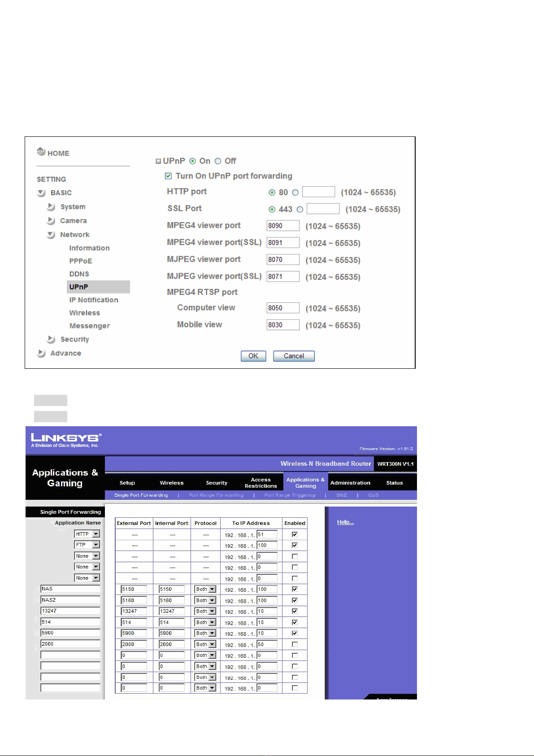Open the Setup tab in Linksys router
The height and width of the screenshot is (756, 534).
(127, 483)
